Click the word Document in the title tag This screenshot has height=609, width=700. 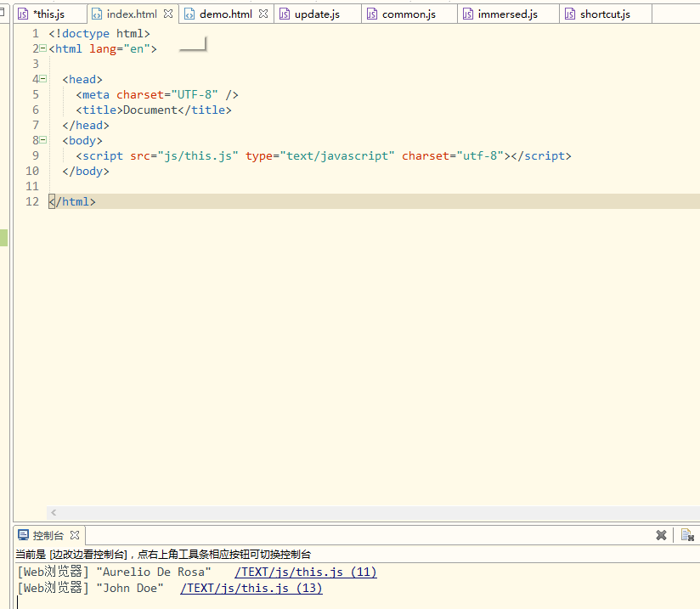pyautogui.click(x=150, y=110)
